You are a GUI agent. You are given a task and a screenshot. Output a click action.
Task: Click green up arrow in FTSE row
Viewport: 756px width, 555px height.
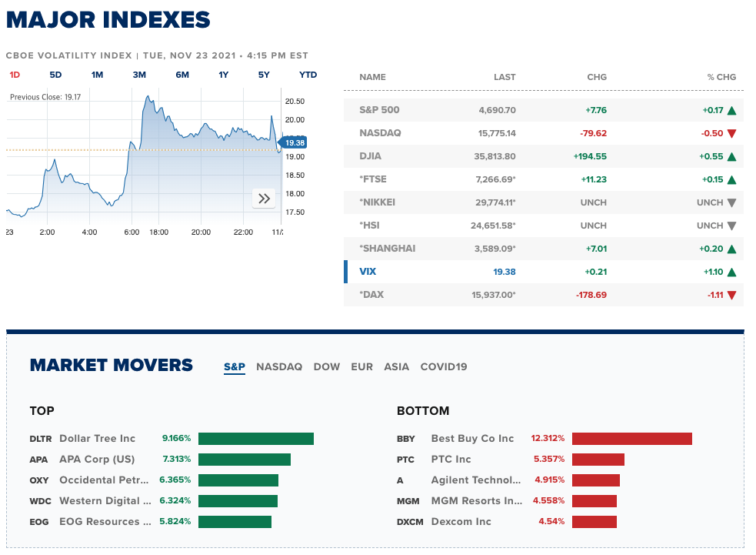point(731,180)
